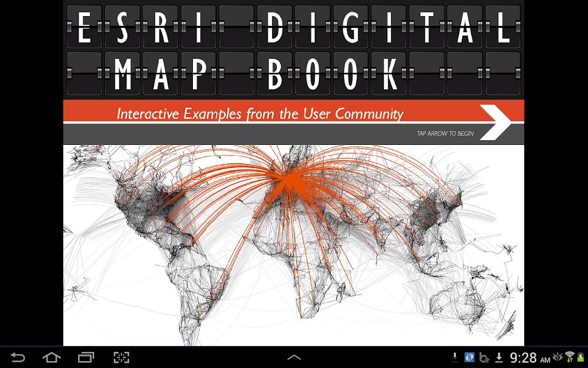Open the first download notification icon

click(455, 357)
